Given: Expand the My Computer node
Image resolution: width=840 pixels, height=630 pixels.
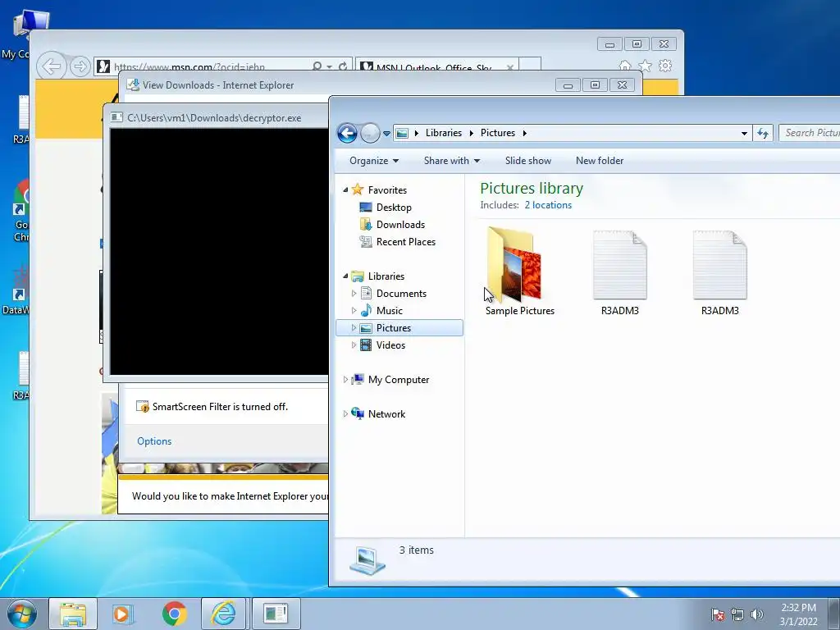Looking at the screenshot, I should point(345,380).
